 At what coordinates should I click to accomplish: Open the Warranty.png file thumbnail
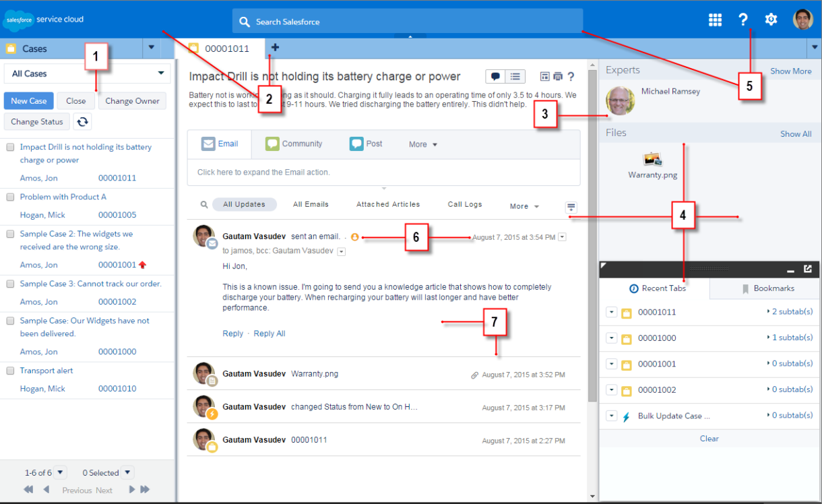(x=653, y=159)
